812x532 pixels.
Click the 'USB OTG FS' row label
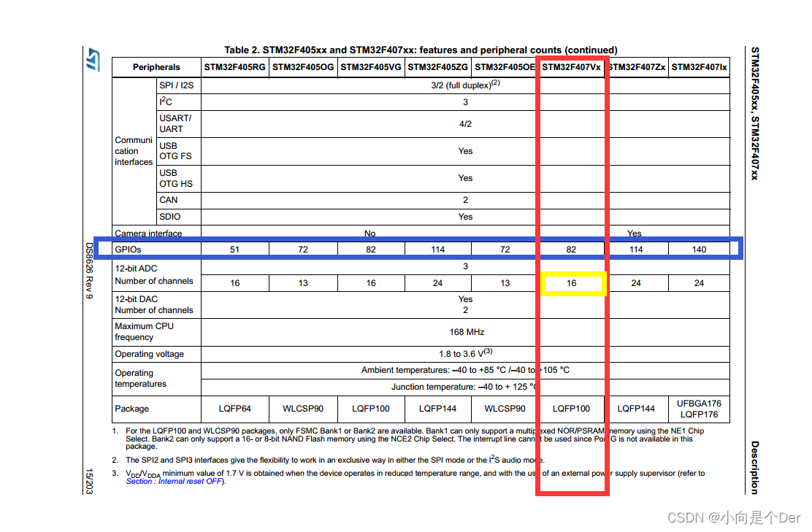pos(175,151)
